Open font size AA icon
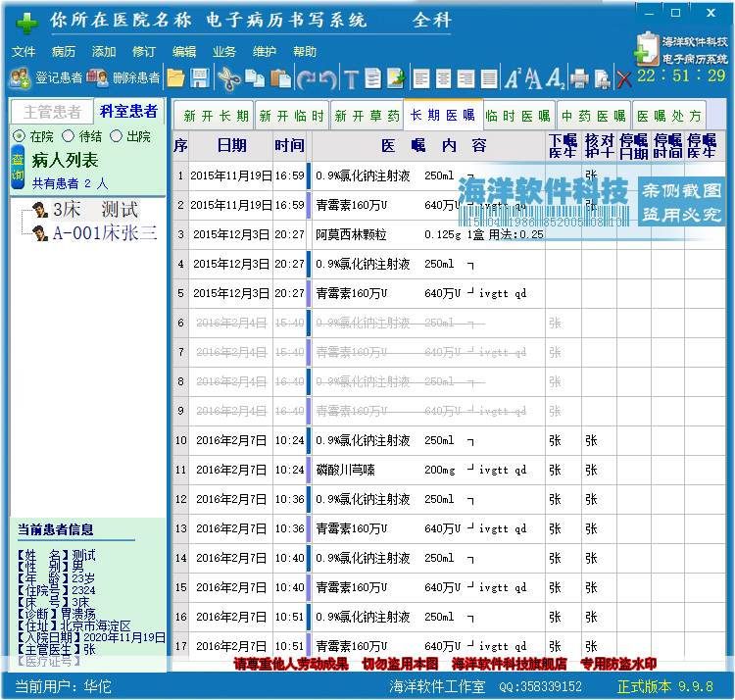The height and width of the screenshot is (700, 735). [533, 78]
